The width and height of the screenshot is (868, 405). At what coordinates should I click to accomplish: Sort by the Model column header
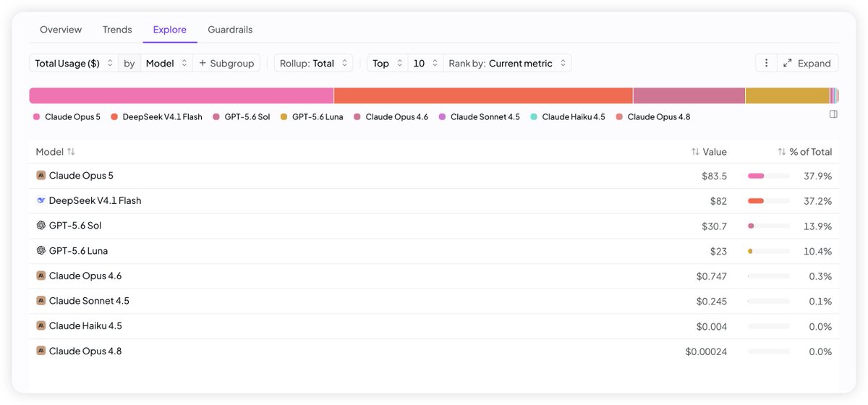(x=55, y=152)
